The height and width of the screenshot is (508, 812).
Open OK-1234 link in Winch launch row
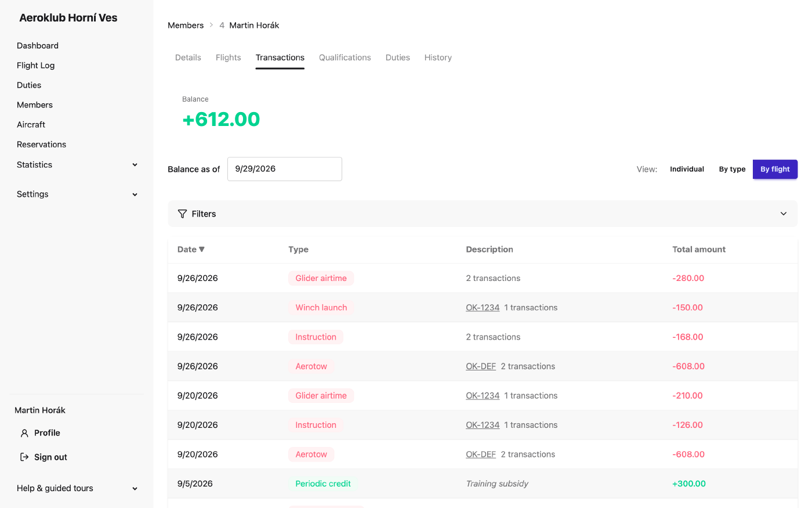pyautogui.click(x=483, y=308)
